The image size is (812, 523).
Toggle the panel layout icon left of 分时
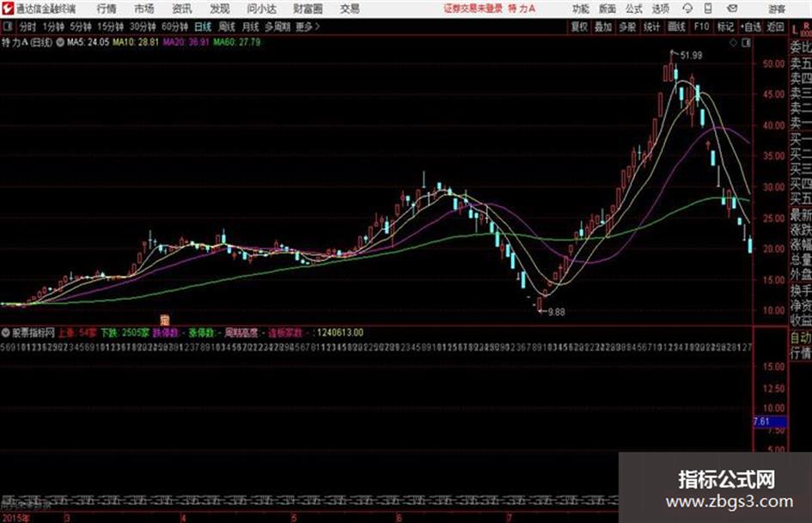coord(8,26)
